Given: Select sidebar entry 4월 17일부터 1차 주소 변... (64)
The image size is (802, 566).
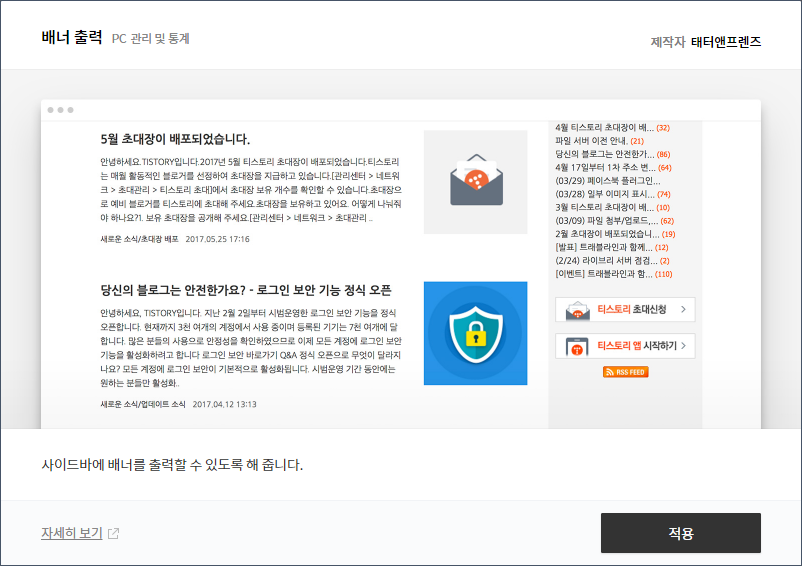Looking at the screenshot, I should 613,168.
